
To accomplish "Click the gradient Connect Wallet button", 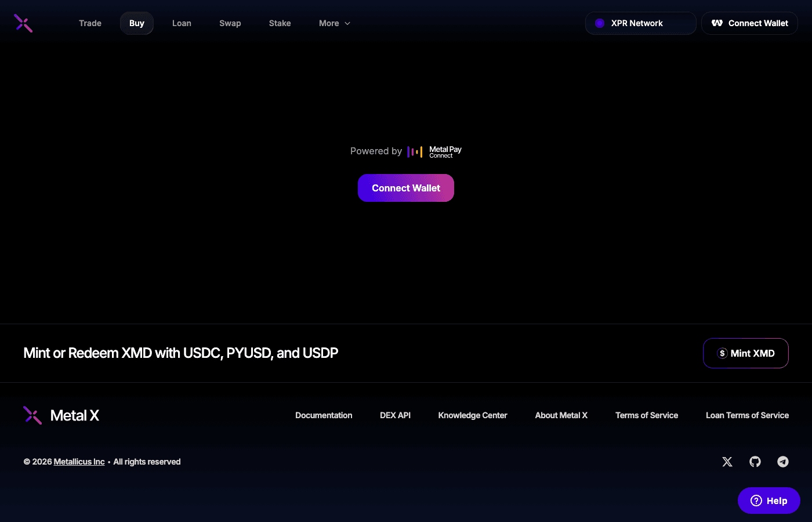I will pos(406,188).
